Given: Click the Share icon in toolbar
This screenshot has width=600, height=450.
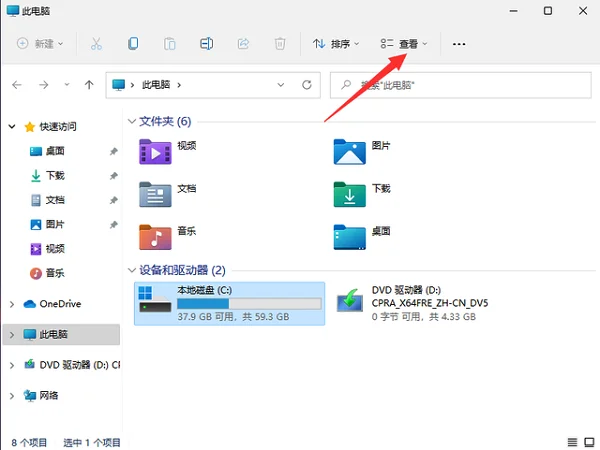Looking at the screenshot, I should pos(243,44).
